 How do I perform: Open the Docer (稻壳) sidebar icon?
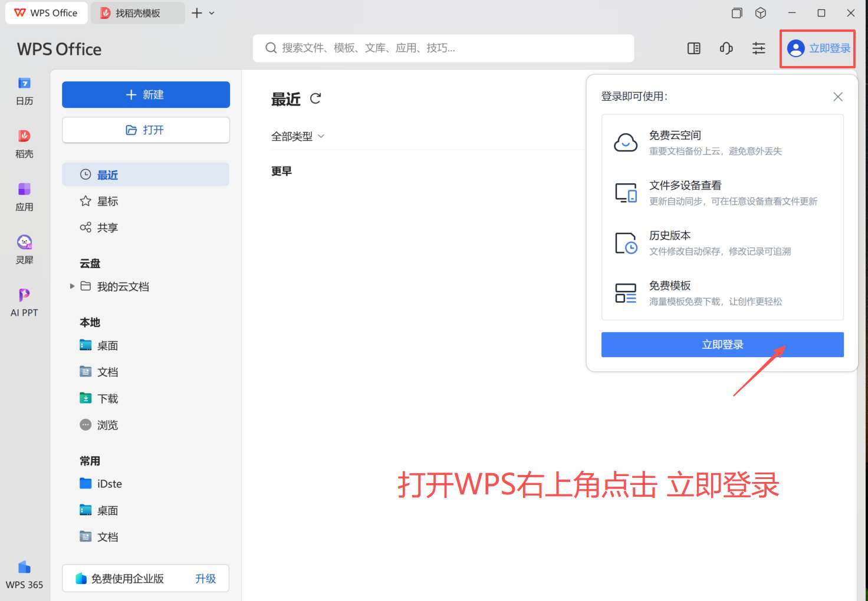[24, 144]
